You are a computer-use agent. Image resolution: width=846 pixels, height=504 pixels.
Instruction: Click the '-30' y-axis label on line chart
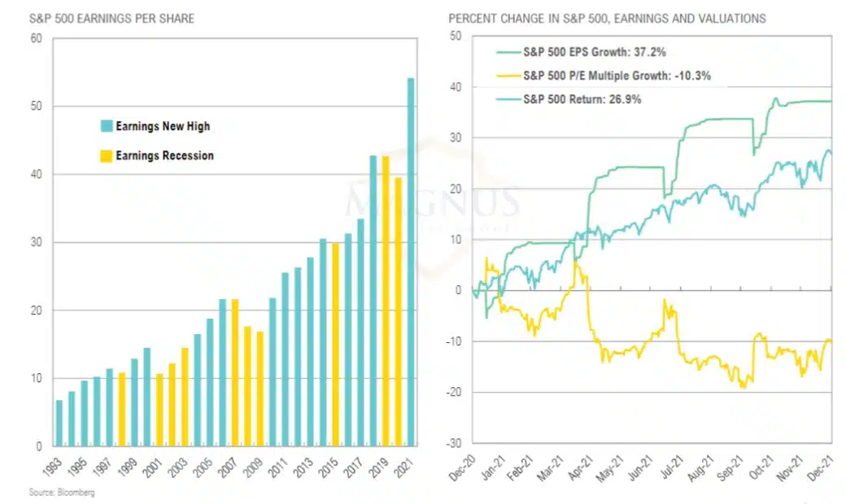pos(454,444)
